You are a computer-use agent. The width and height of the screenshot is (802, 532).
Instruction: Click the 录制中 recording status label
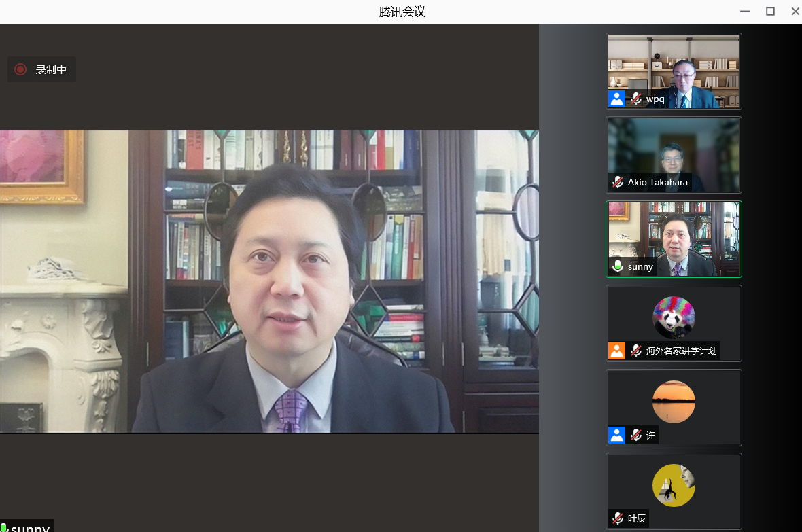[51, 69]
